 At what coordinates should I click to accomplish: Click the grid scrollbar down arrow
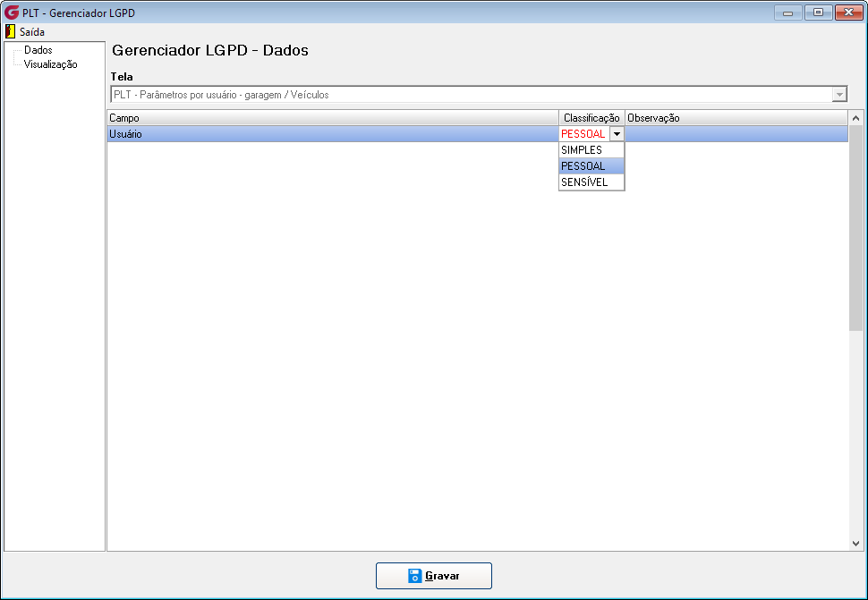tap(855, 544)
